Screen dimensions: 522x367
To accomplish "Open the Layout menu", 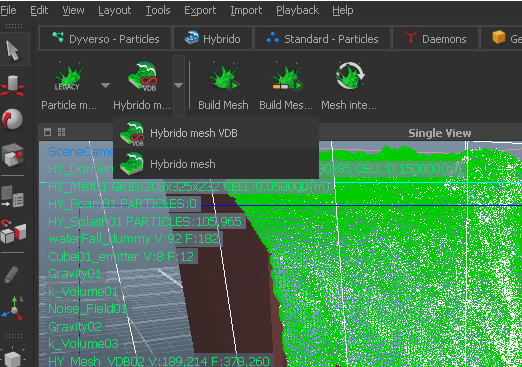I will tap(115, 11).
